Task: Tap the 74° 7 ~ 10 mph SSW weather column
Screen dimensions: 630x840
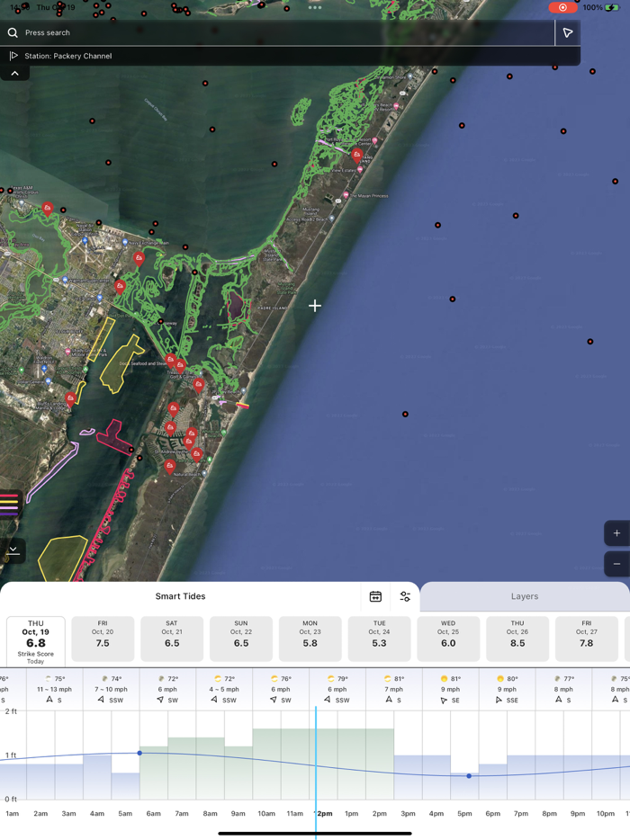Action: coord(111,689)
